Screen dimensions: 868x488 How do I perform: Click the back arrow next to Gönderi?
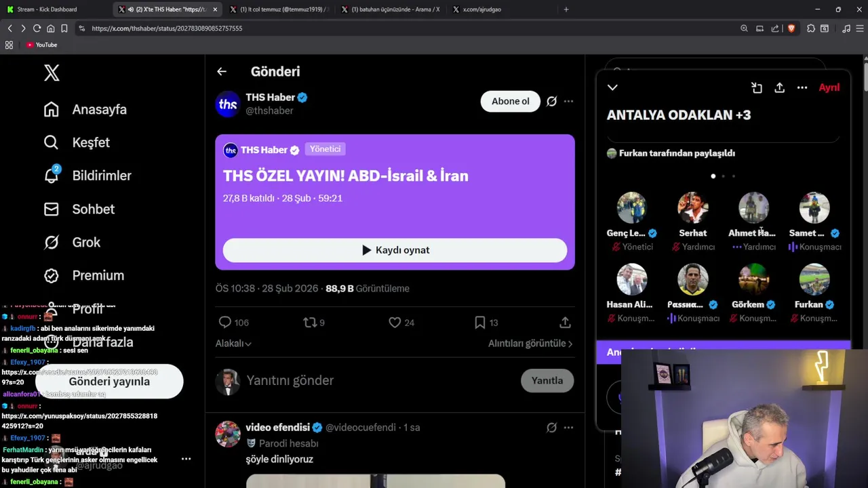222,71
